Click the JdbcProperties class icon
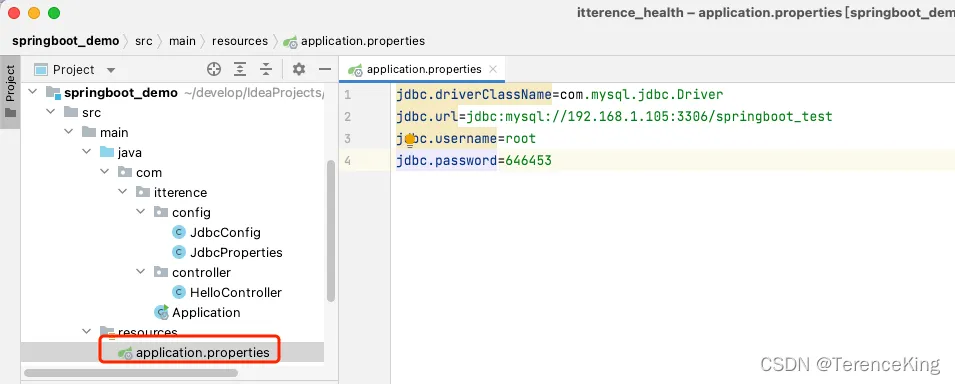955x384 pixels. coord(178,252)
